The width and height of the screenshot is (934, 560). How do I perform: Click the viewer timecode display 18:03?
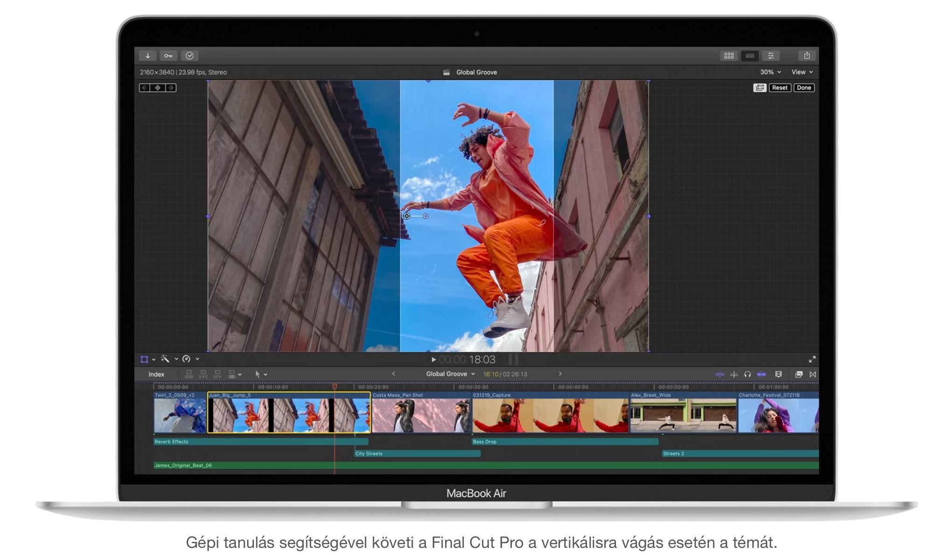coord(467,360)
